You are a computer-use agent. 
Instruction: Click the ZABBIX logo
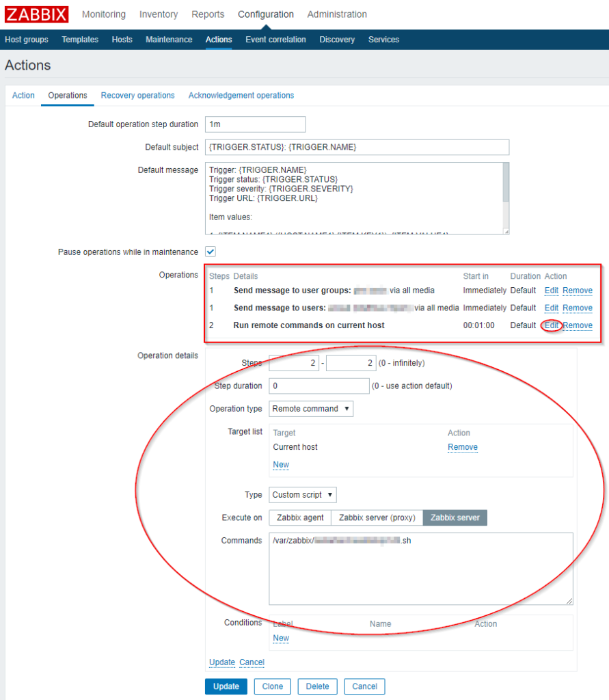[x=36, y=14]
